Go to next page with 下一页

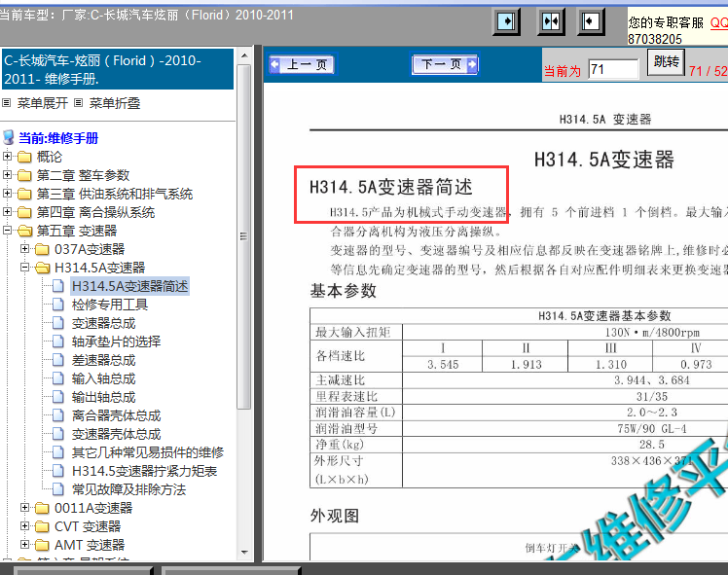click(445, 64)
